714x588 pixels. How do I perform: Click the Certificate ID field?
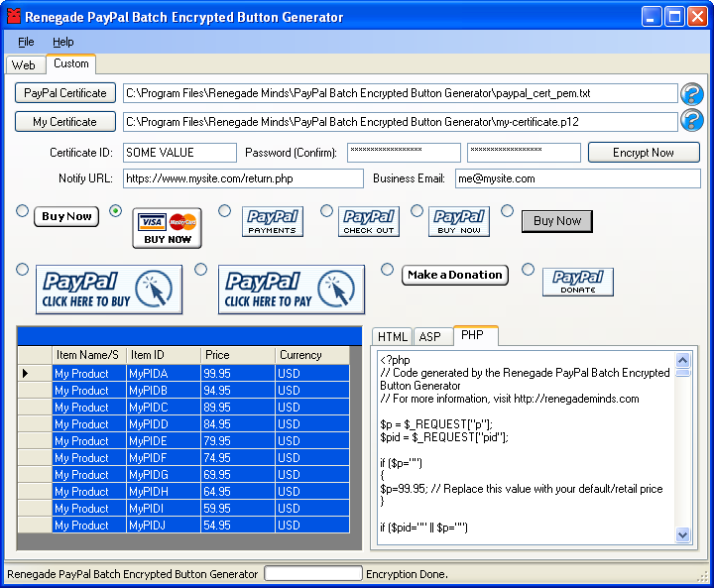point(179,153)
